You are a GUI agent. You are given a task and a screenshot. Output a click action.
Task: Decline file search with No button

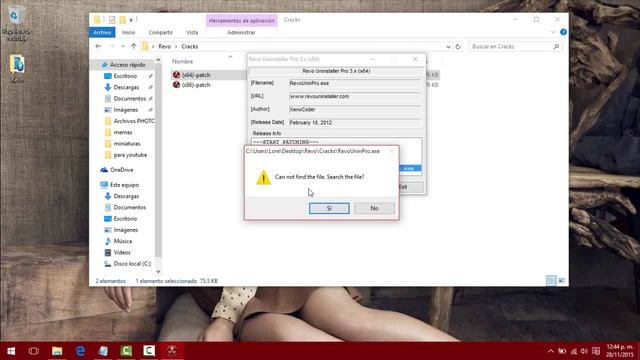point(374,208)
